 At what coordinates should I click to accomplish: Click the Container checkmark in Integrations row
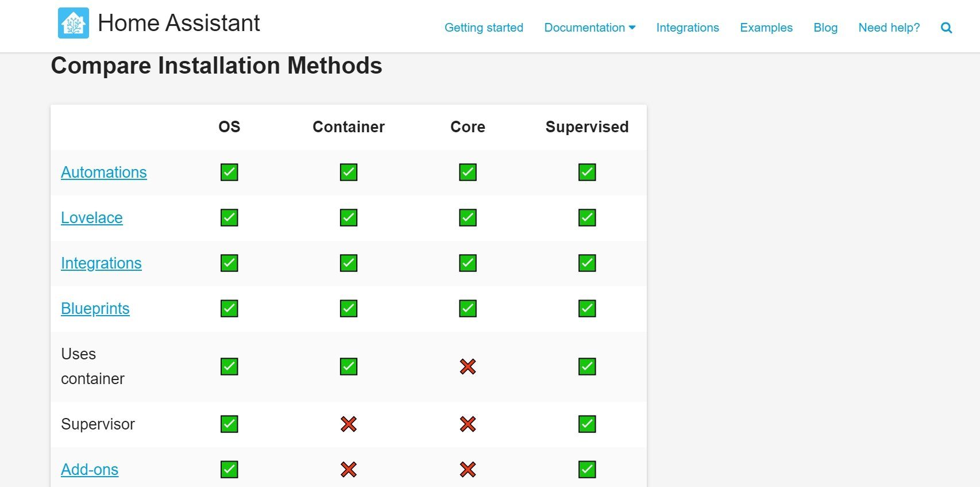349,263
